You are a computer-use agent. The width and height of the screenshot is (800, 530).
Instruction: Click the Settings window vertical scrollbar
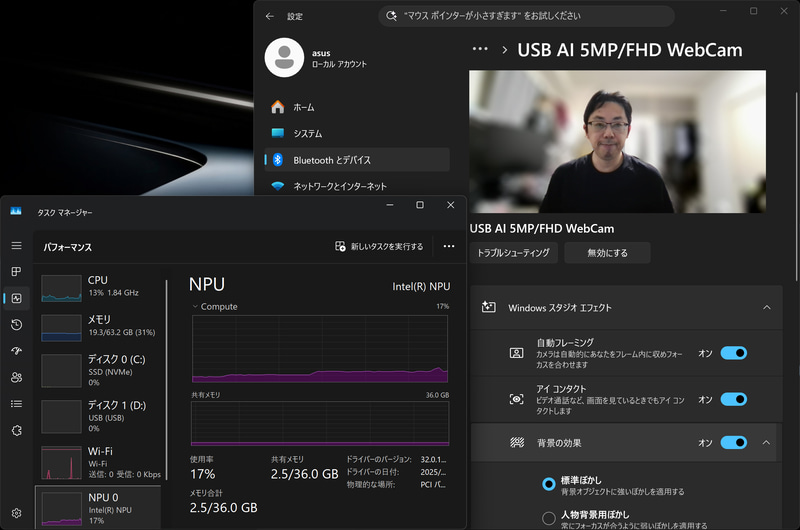click(796, 186)
